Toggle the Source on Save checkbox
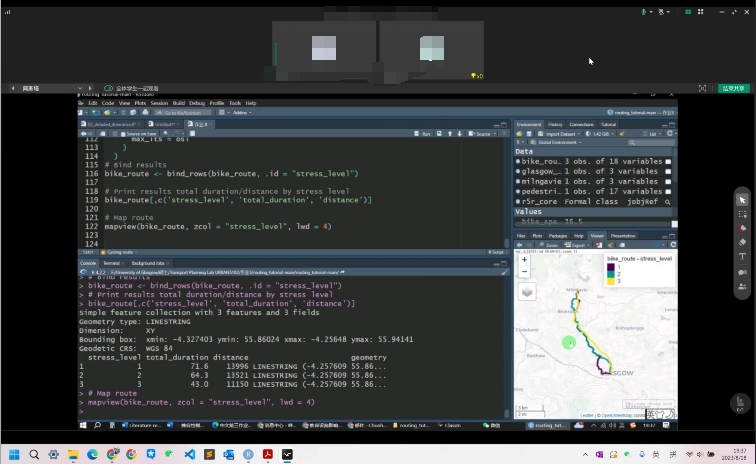756x464 pixels. [122, 133]
